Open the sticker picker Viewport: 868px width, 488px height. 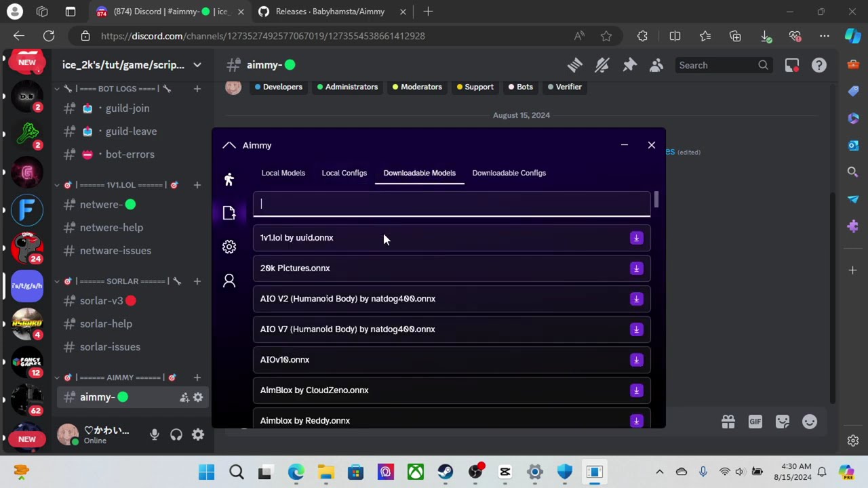pyautogui.click(x=783, y=422)
